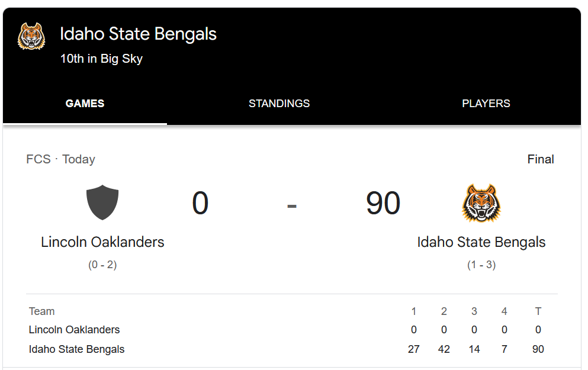Viewport: 588px width, 370px height.
Task: Click the Lincoln Oaklanders score of 0
Action: (x=200, y=203)
